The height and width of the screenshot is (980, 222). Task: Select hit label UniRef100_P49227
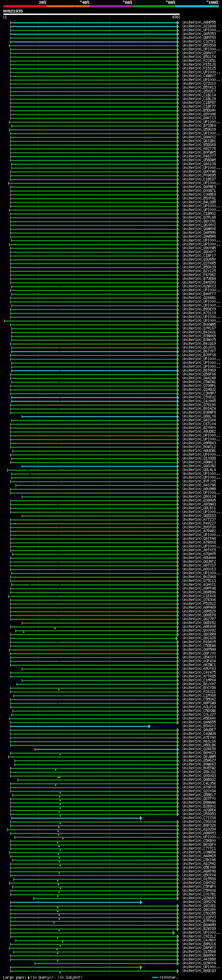[x=199, y=524]
